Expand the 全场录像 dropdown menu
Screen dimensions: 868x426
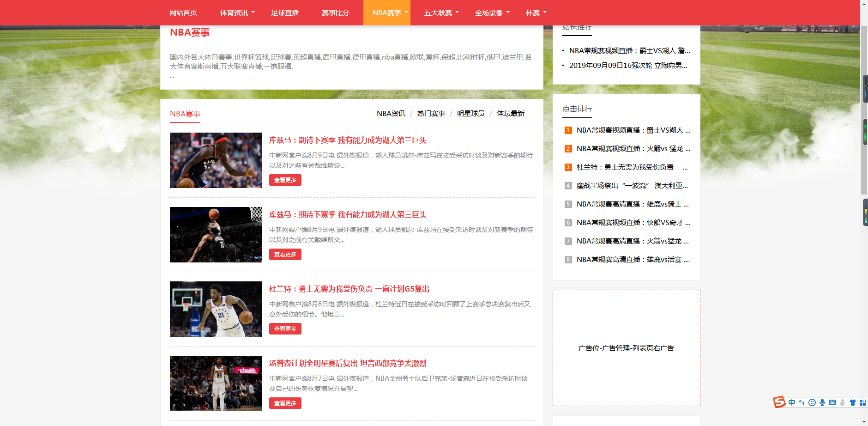pyautogui.click(x=492, y=12)
